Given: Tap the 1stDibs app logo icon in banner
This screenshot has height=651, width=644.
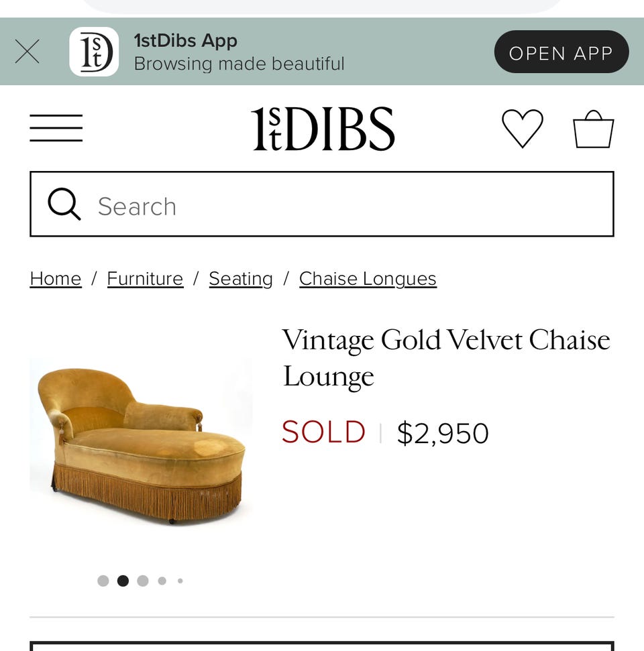Looking at the screenshot, I should coord(94,52).
